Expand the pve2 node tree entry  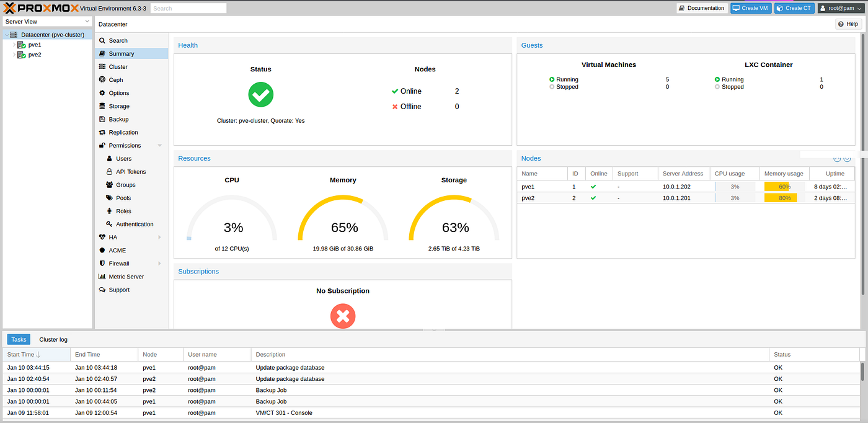click(14, 55)
